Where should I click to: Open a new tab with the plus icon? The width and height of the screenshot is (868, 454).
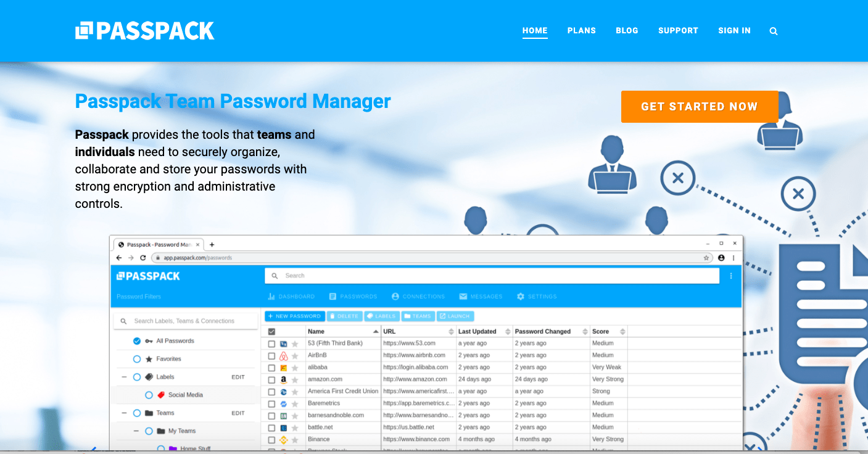pos(212,245)
